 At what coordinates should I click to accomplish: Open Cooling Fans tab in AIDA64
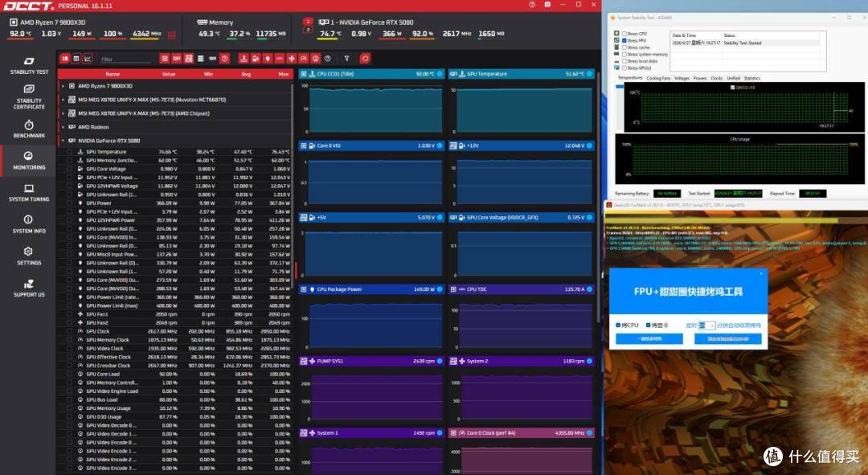[658, 78]
